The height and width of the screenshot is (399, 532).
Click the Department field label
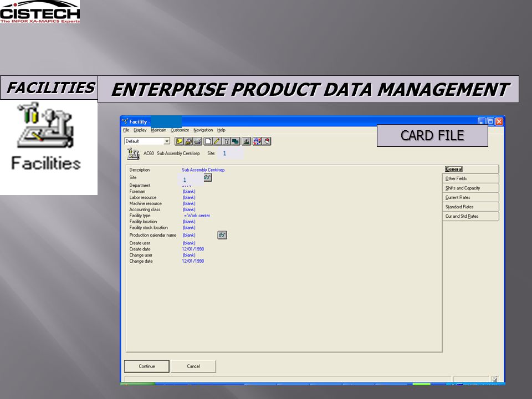[140, 186]
